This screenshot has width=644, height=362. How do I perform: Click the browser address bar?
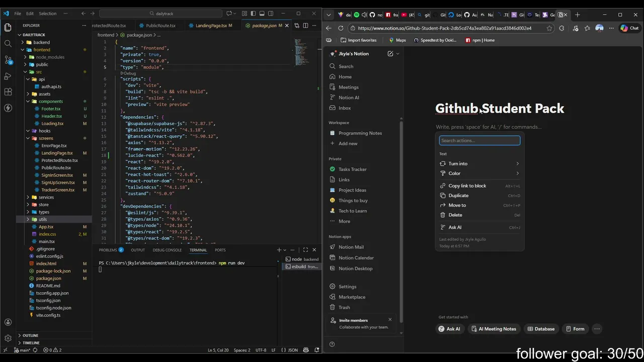446,28
